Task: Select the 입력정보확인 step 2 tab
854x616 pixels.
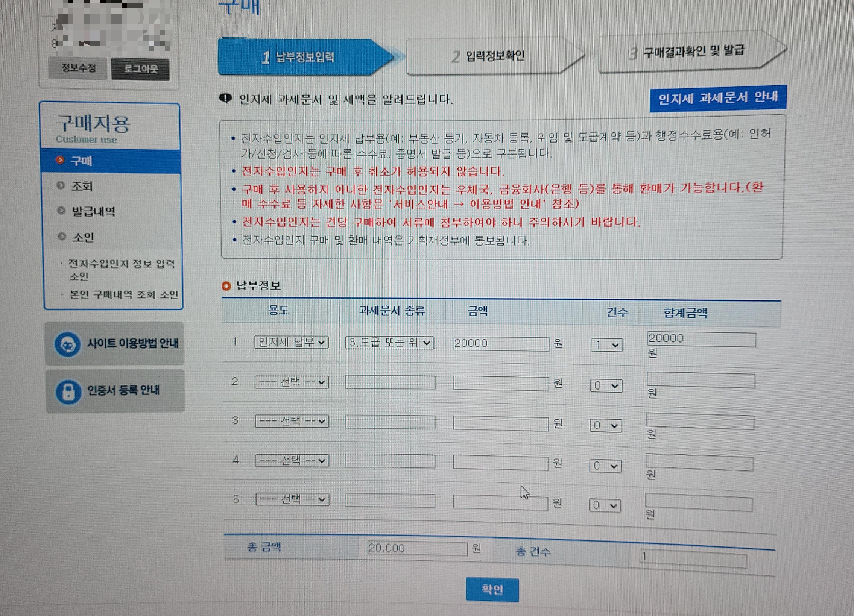Action: tap(489, 56)
